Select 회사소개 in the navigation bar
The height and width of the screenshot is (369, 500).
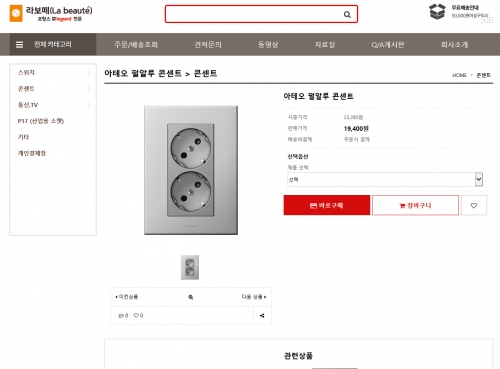pos(454,44)
